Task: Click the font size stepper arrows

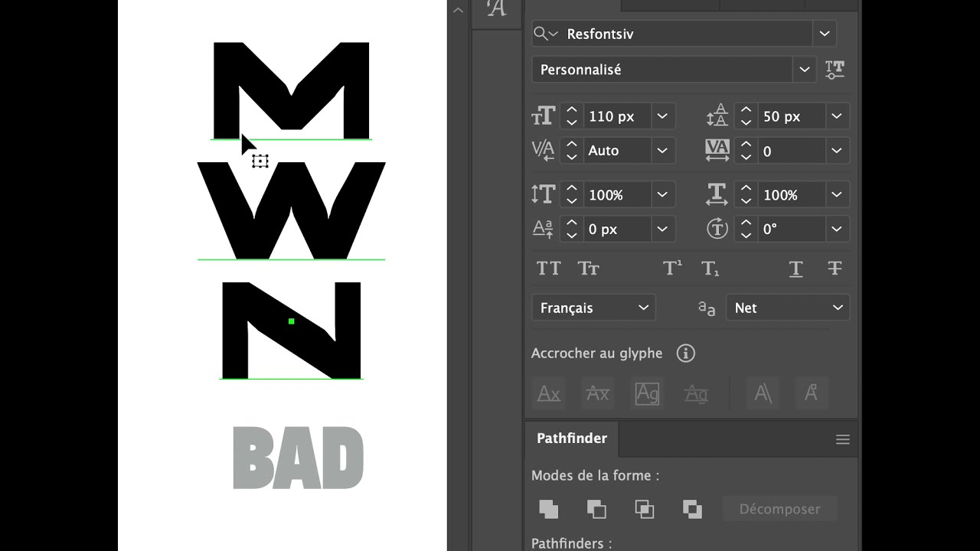Action: pos(572,116)
